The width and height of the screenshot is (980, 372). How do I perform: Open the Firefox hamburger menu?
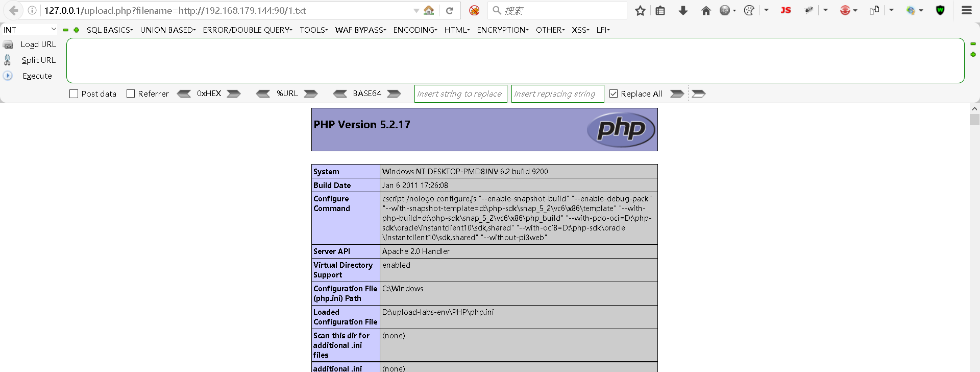click(967, 10)
